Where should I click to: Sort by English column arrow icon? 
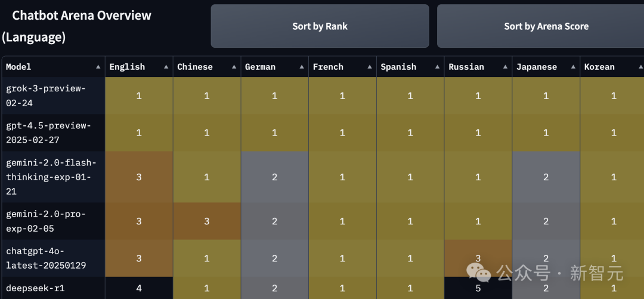(166, 67)
